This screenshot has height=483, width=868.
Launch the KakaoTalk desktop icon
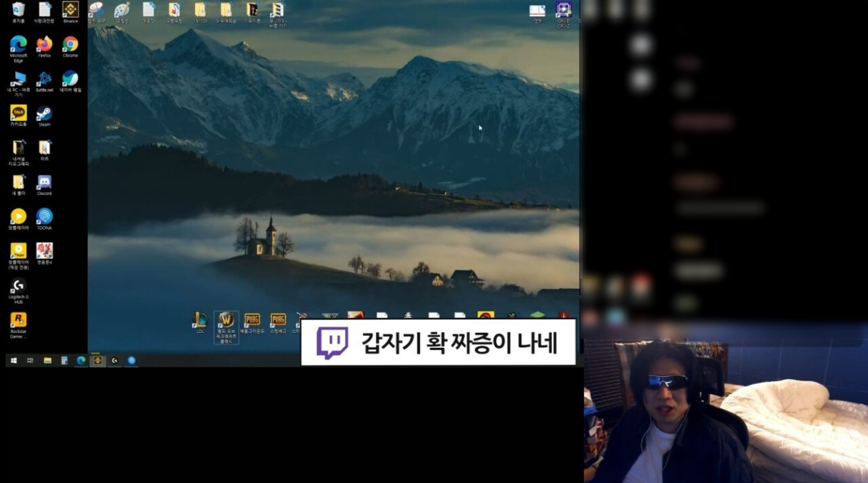[x=19, y=114]
